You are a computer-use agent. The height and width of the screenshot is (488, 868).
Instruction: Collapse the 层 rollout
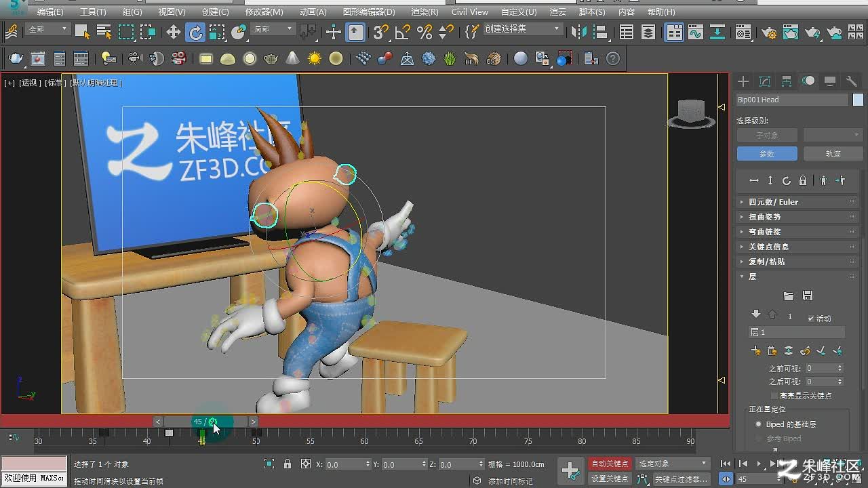797,277
